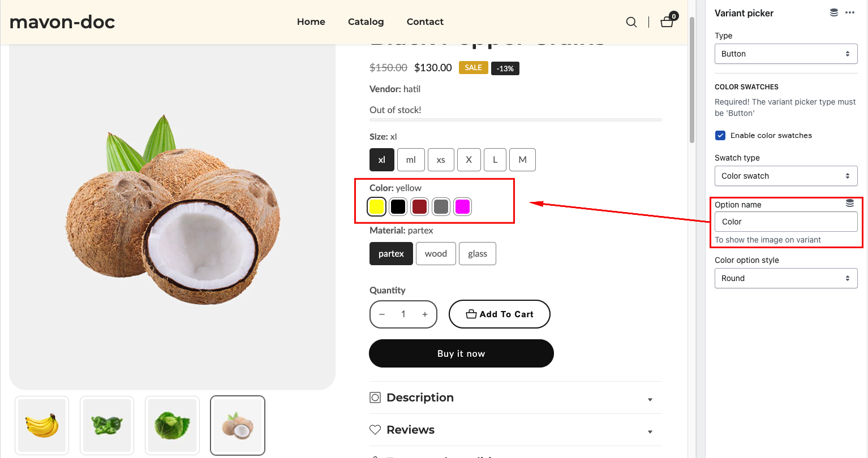Open the Swatch type dropdown
The image size is (868, 458).
[786, 176]
